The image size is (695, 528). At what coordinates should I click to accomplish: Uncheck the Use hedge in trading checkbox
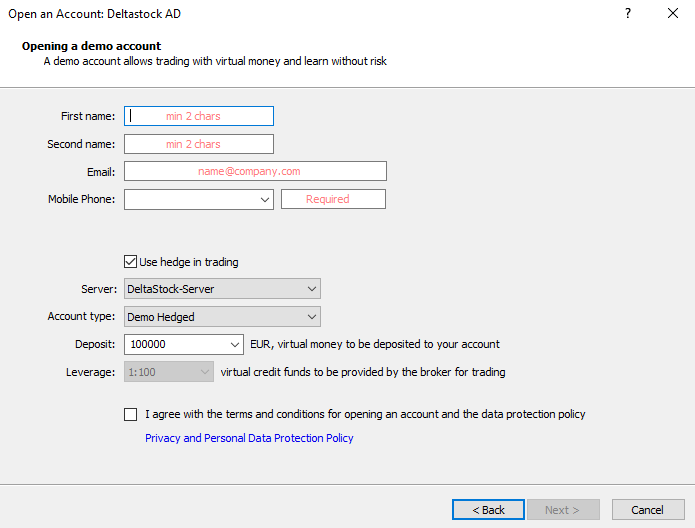pos(130,262)
